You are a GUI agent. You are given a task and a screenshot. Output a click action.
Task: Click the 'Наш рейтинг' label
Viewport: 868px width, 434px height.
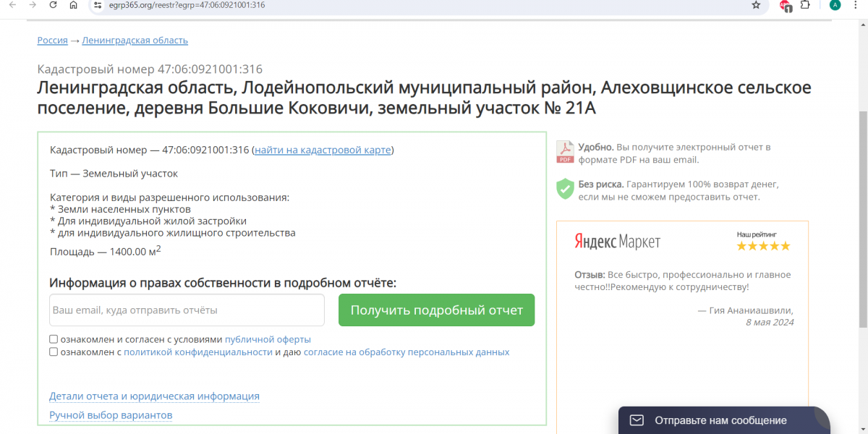(x=757, y=234)
